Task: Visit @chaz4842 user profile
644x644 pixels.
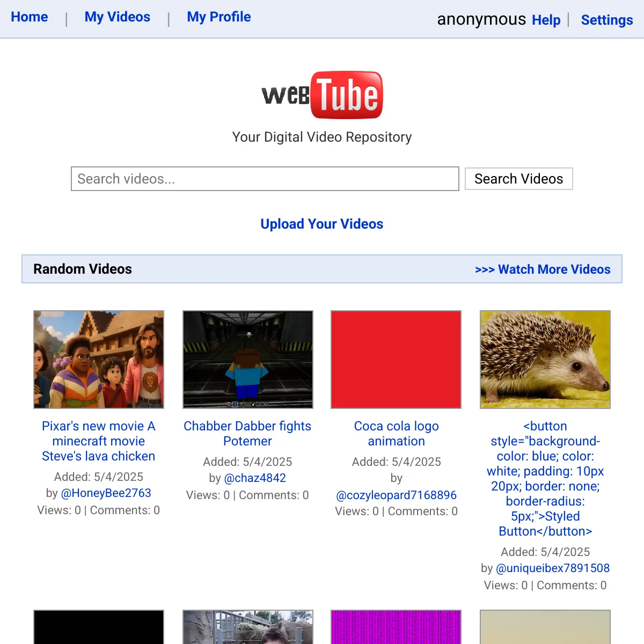Action: pos(255,478)
